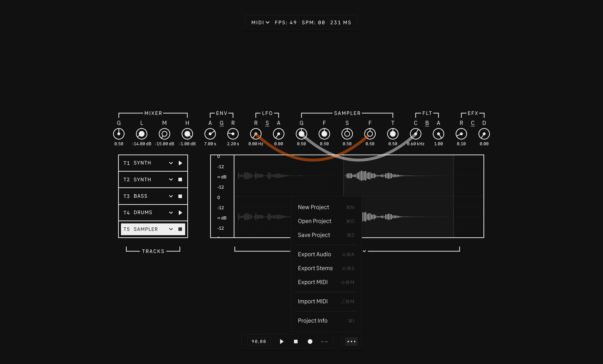Toggle play on T4 DRUMS track
The width and height of the screenshot is (603, 364).
pos(180,212)
